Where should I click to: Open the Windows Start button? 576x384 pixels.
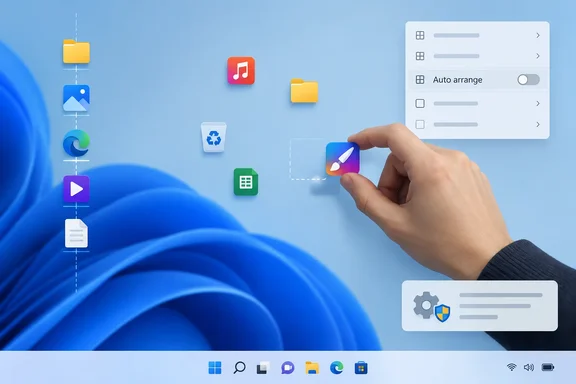(215, 367)
